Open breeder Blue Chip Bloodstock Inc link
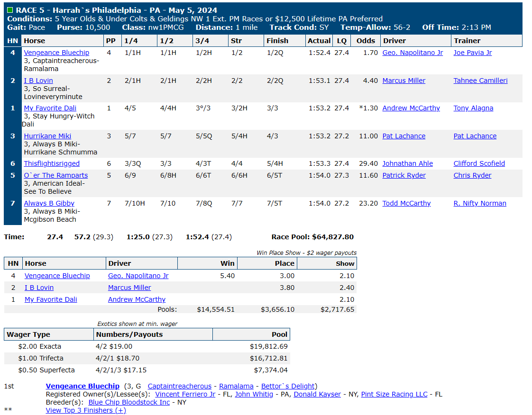 (129, 403)
